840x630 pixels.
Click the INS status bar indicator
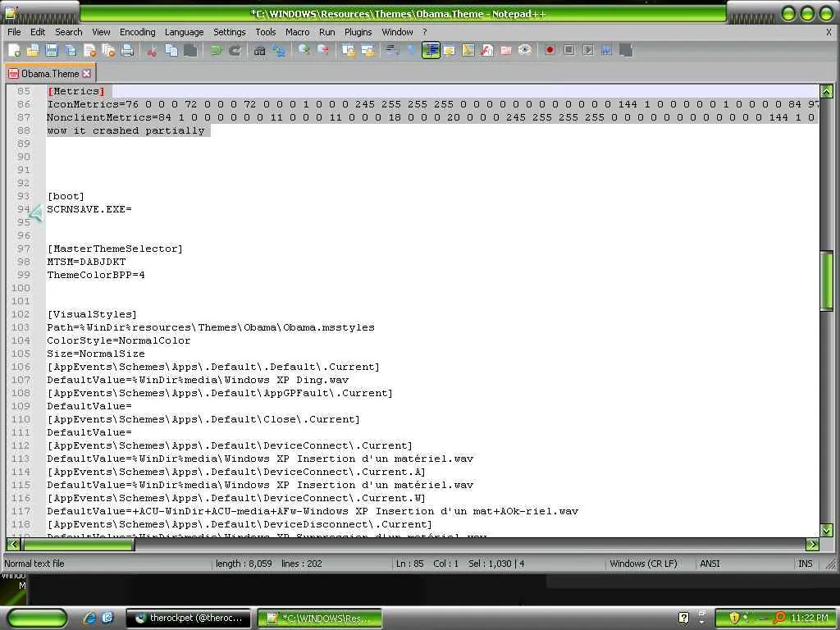pyautogui.click(x=806, y=564)
